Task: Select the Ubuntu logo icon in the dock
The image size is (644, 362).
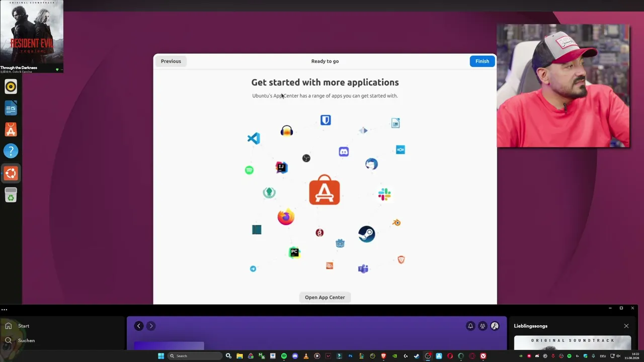Action: tap(11, 173)
